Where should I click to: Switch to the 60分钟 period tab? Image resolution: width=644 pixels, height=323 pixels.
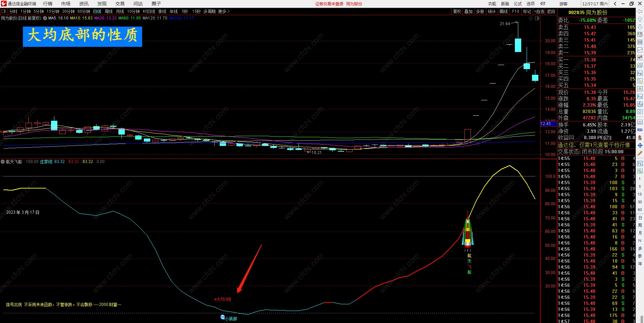click(x=84, y=11)
